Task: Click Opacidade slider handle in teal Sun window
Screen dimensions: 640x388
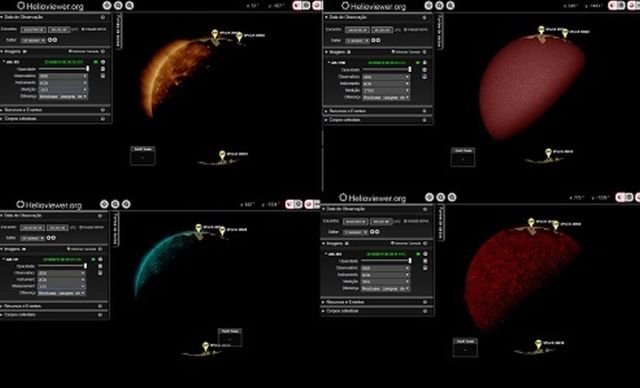Action: coord(85,266)
